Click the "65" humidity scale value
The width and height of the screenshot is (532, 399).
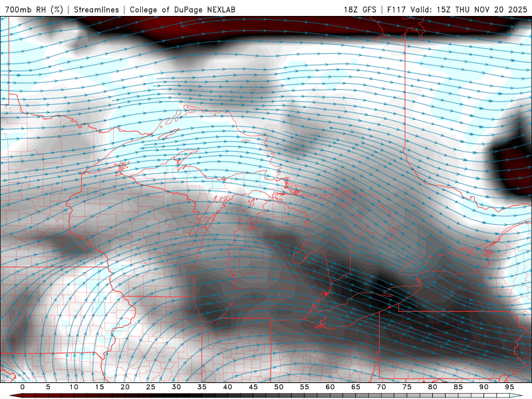point(356,387)
